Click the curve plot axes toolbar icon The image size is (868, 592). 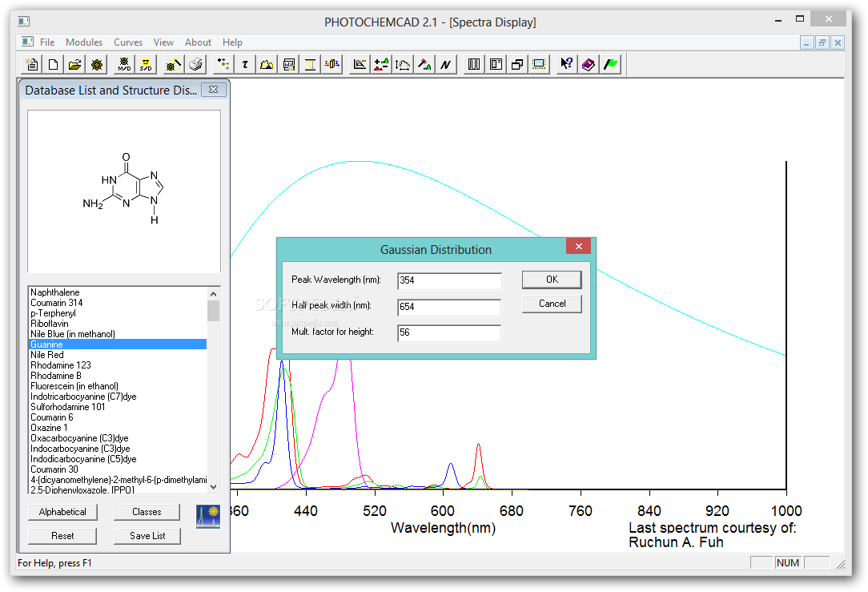pyautogui.click(x=360, y=65)
